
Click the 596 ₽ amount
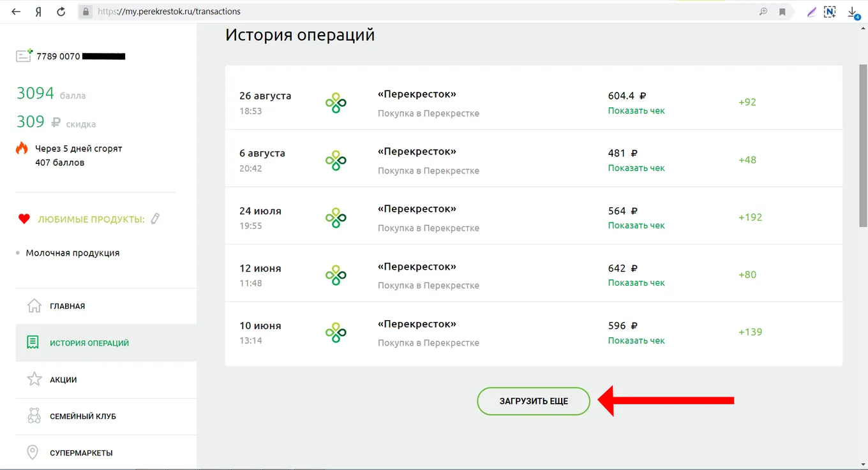click(x=623, y=325)
